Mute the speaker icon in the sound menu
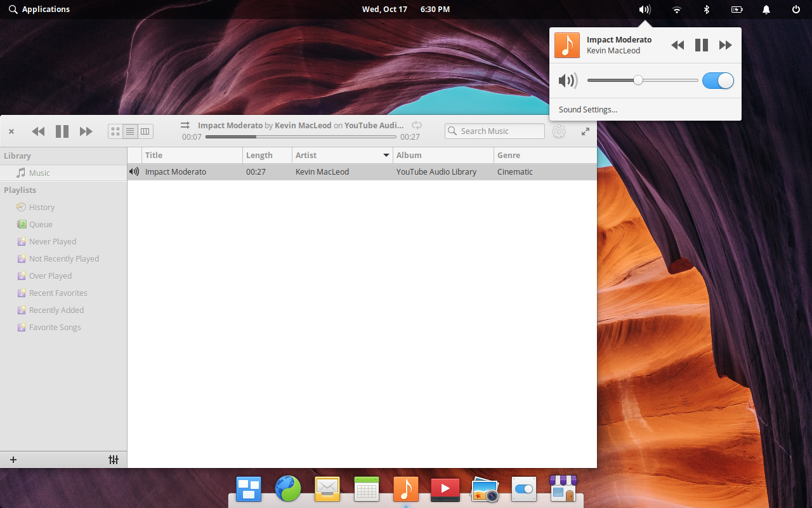812x508 pixels. [x=568, y=81]
